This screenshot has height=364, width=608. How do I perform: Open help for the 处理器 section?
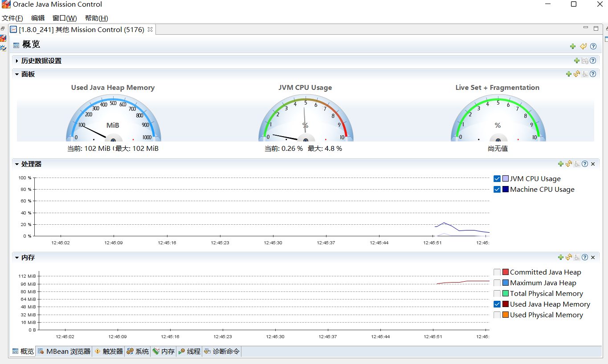(585, 164)
